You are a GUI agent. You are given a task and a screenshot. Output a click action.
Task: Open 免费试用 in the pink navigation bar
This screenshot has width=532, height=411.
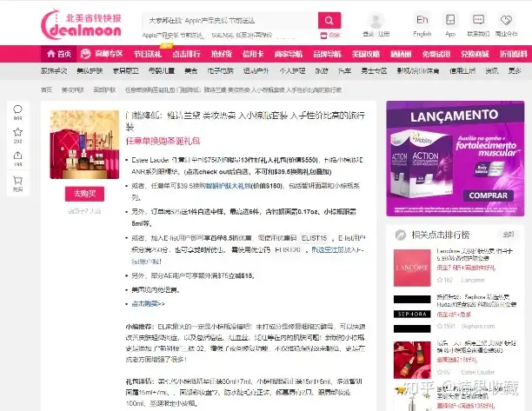436,54
